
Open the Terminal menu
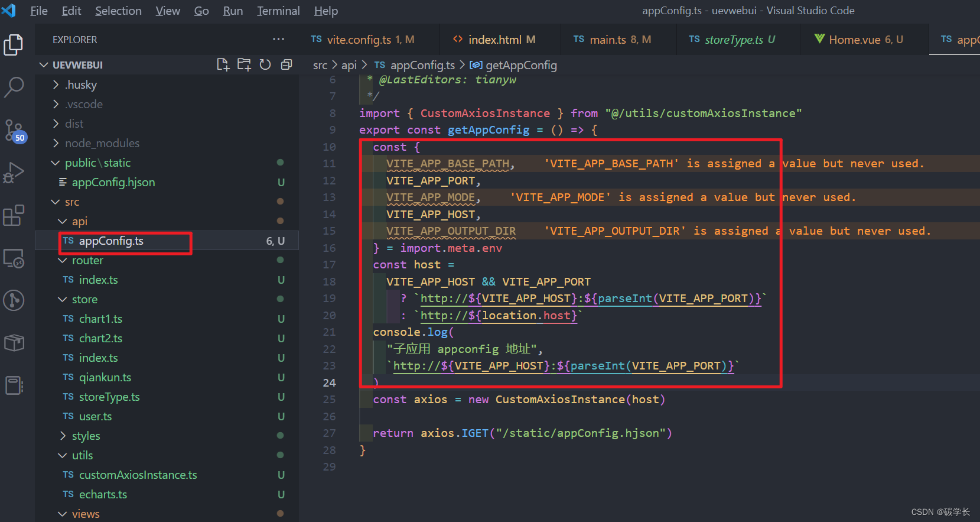[278, 11]
